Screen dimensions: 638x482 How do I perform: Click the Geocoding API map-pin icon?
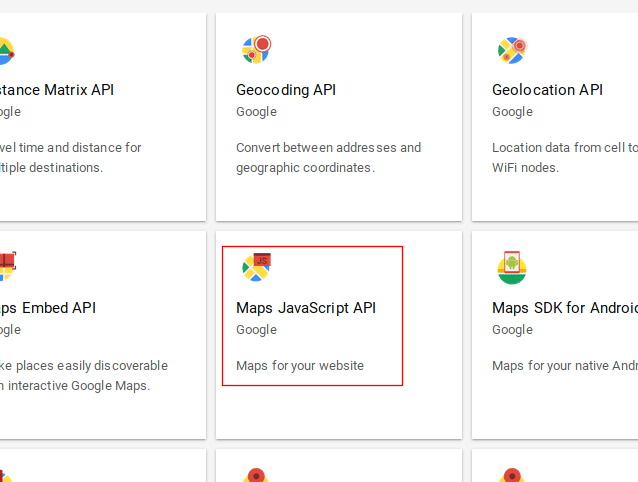click(256, 49)
